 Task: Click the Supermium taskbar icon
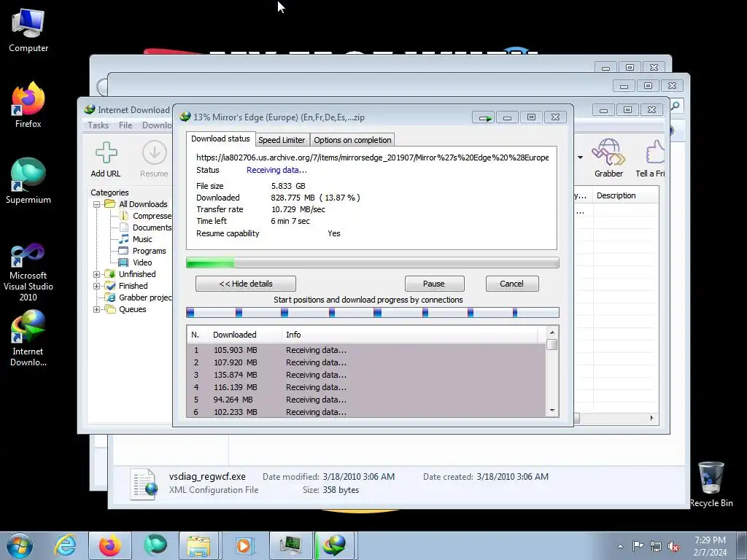coord(155,545)
